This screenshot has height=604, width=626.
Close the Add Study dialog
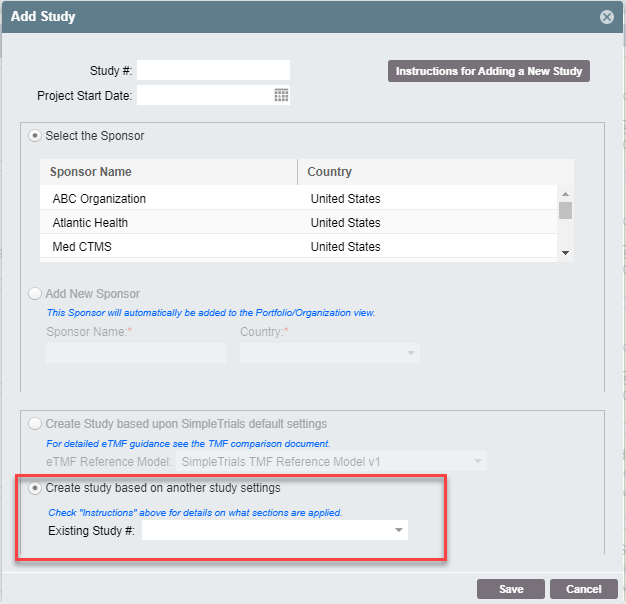click(x=606, y=17)
